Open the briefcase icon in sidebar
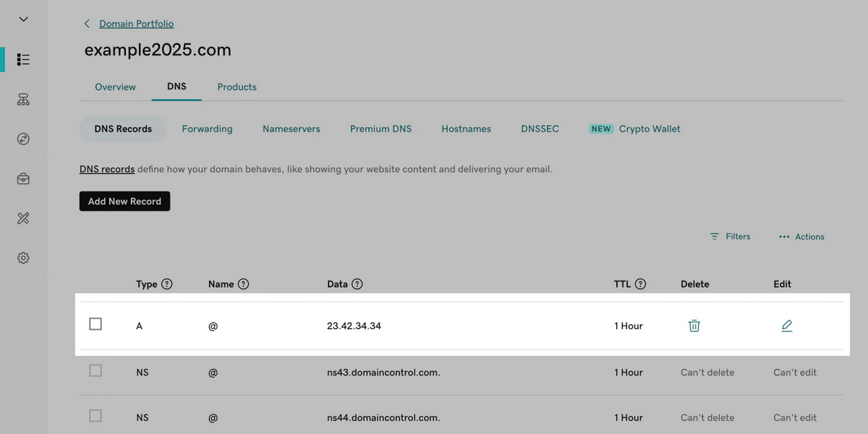 (23, 179)
